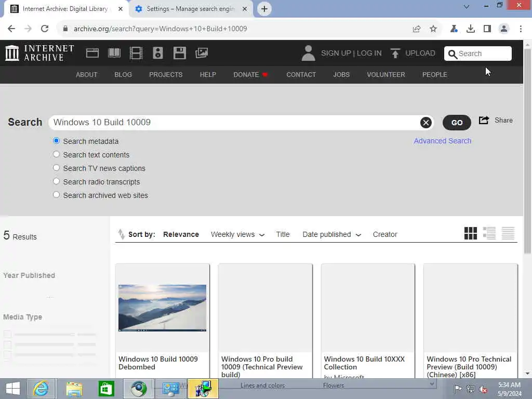Open the BLOG menu item
The height and width of the screenshot is (399, 532).
click(123, 75)
